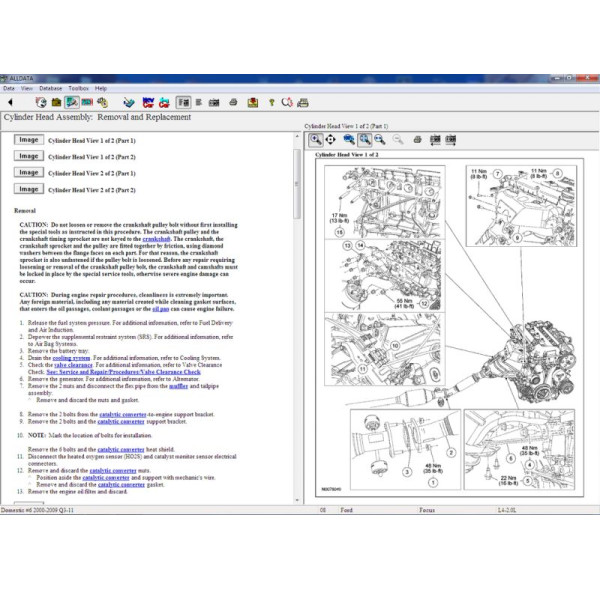Select the pan tool in image viewer
Screen dimensions: 600x589
click(332, 140)
